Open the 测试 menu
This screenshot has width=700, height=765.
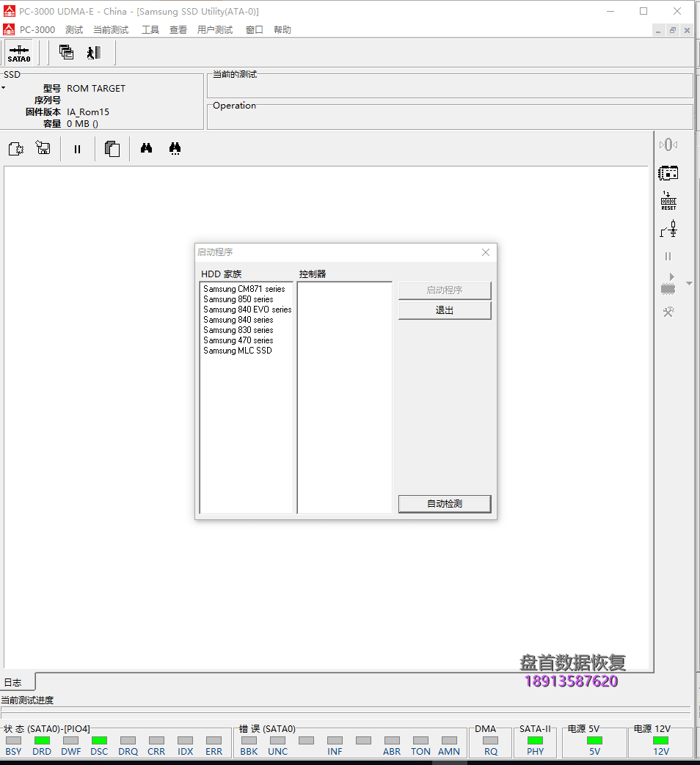(x=74, y=30)
